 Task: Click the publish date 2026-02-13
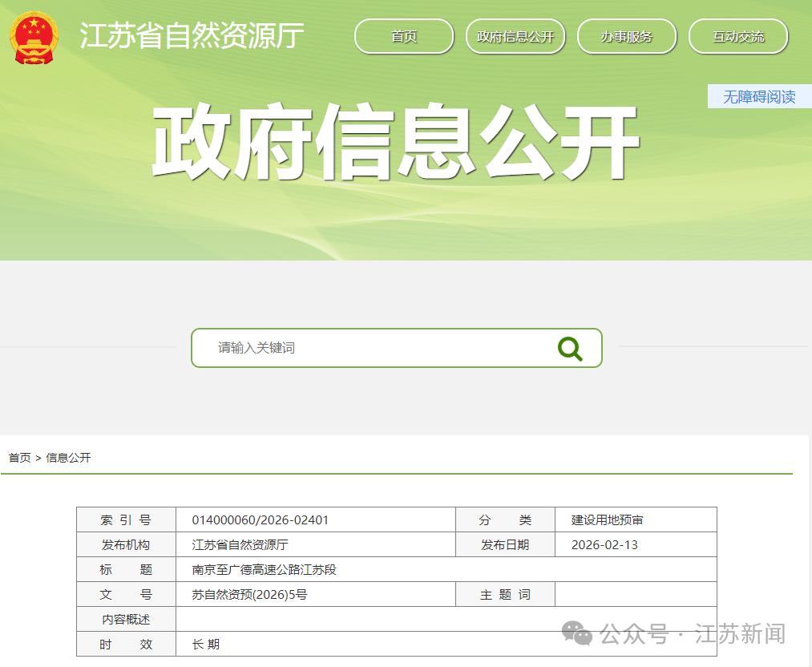tap(604, 545)
